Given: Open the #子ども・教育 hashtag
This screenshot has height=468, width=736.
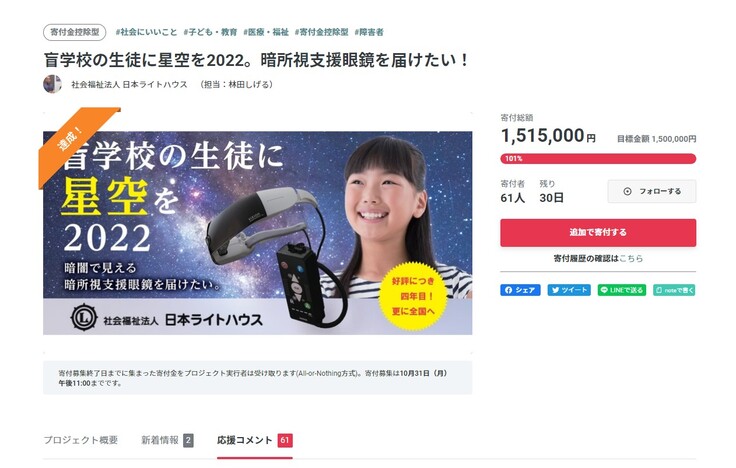Looking at the screenshot, I should click(x=210, y=32).
